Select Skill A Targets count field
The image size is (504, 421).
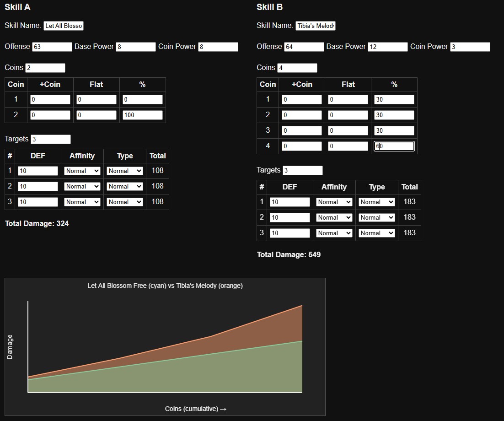[x=51, y=139]
